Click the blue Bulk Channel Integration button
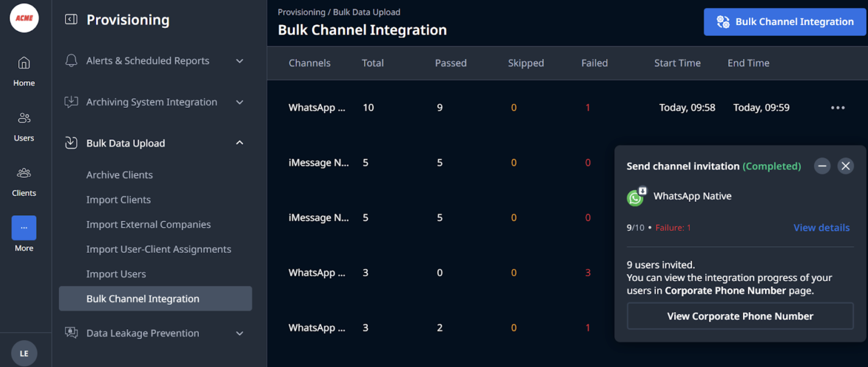The height and width of the screenshot is (367, 868). click(785, 22)
